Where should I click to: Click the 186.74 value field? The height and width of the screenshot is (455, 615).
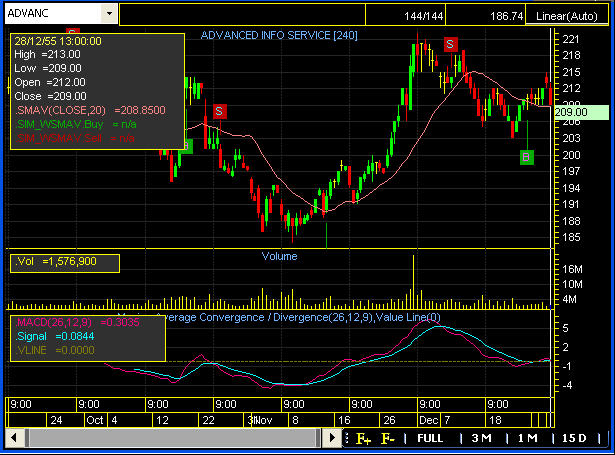coord(486,16)
